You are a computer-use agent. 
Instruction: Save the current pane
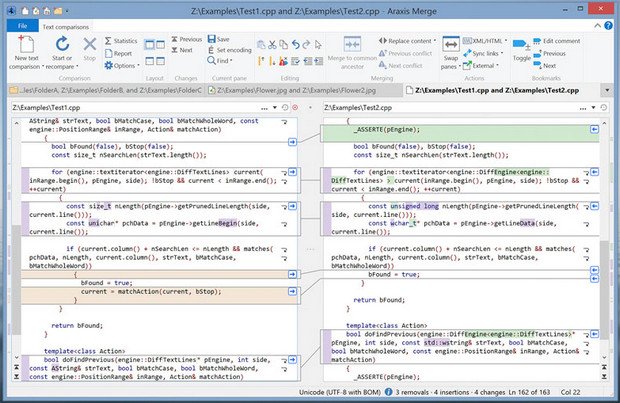point(218,39)
